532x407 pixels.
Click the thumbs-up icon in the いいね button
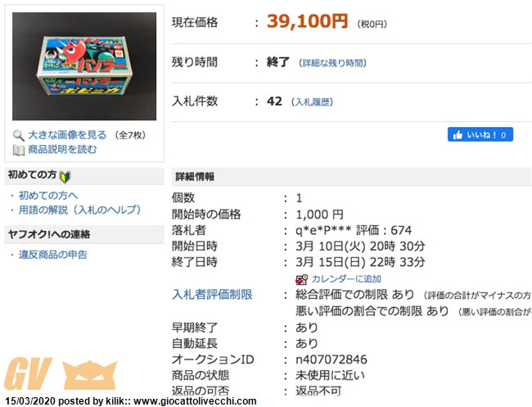458,135
